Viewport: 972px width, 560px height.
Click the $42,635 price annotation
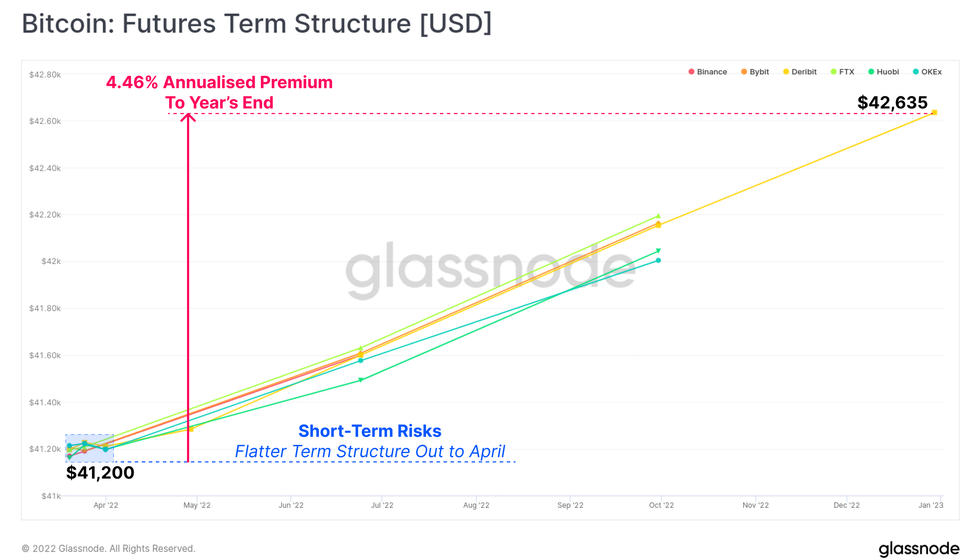(892, 102)
